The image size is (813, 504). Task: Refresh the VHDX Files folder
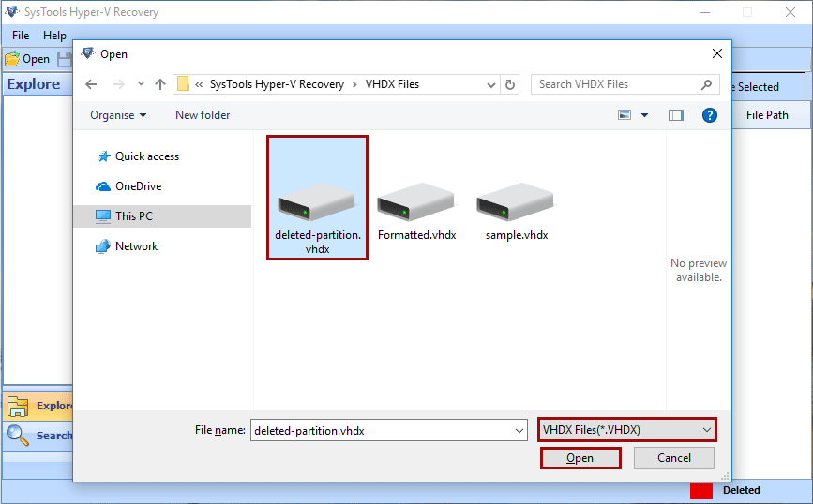[x=510, y=84]
